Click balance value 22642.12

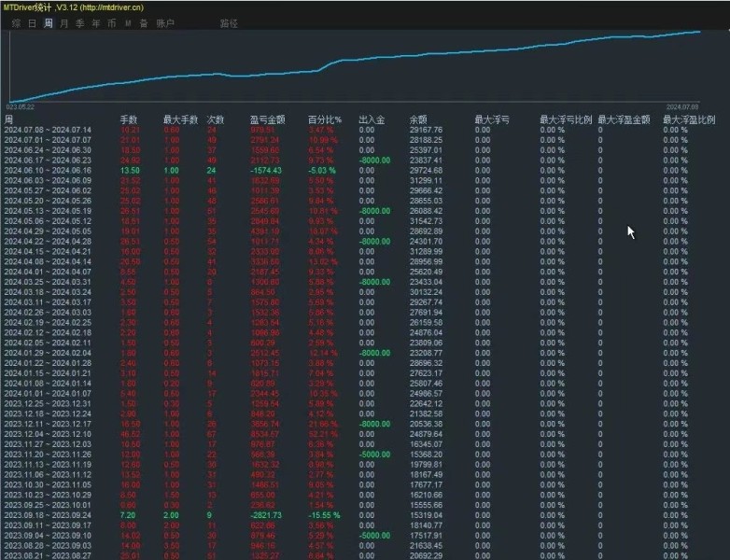(x=426, y=403)
